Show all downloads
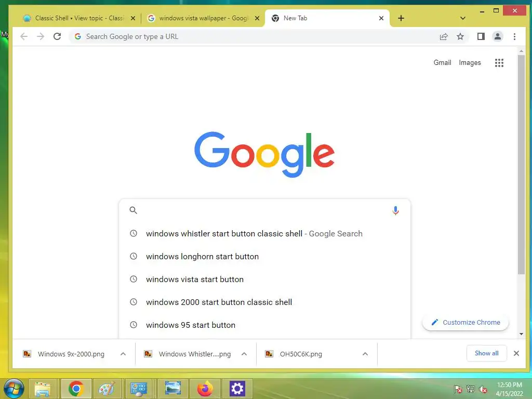Screen dimensions: 532x399 486,353
